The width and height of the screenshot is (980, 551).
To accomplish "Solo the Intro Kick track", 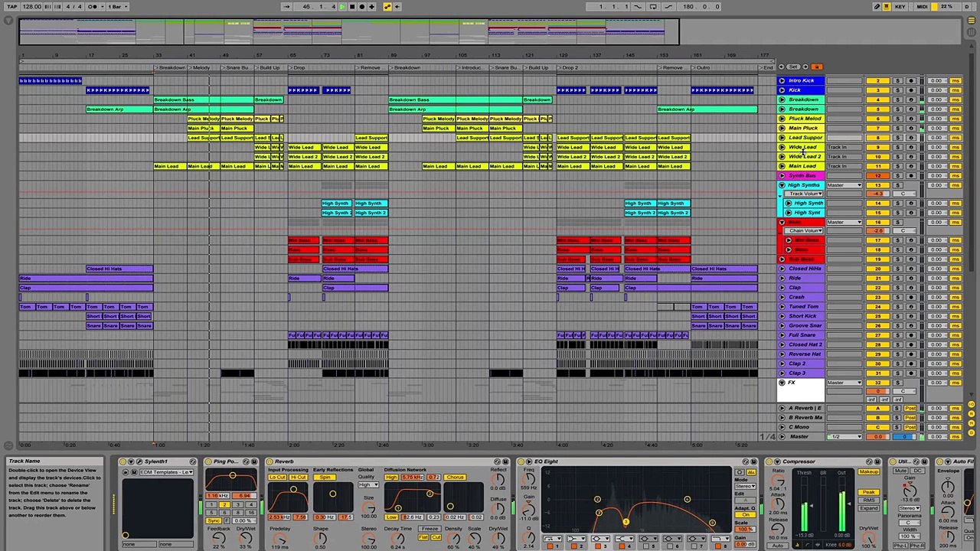I will click(897, 80).
